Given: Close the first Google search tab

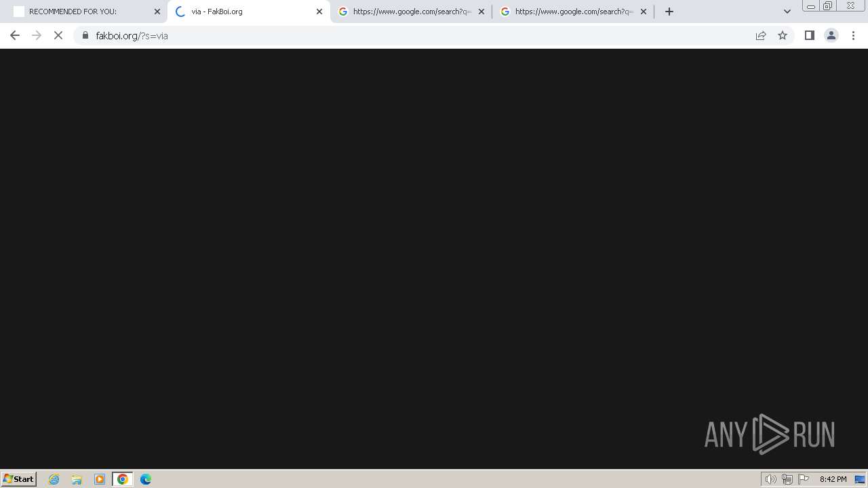Looking at the screenshot, I should click(x=481, y=12).
